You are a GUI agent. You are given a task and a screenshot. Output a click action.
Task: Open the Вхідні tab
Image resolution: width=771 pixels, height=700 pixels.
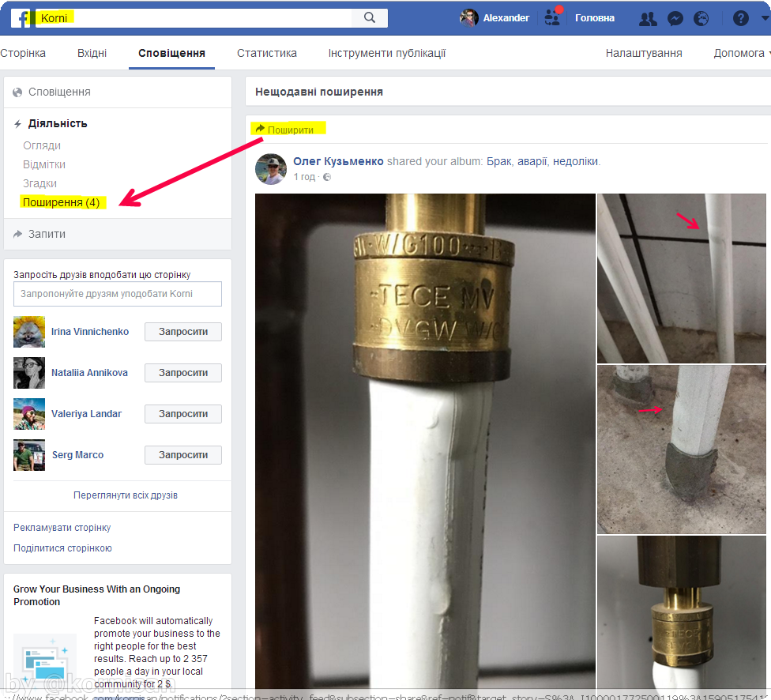click(x=92, y=53)
